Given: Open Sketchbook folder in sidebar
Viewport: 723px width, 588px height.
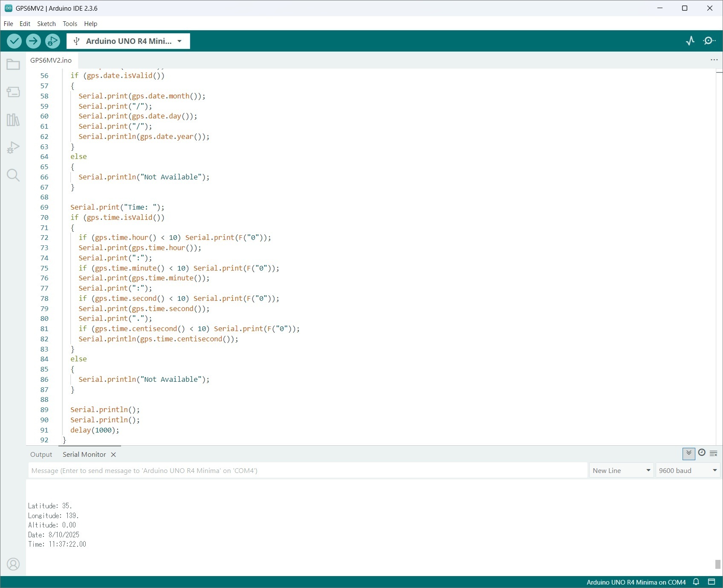Looking at the screenshot, I should (x=13, y=64).
